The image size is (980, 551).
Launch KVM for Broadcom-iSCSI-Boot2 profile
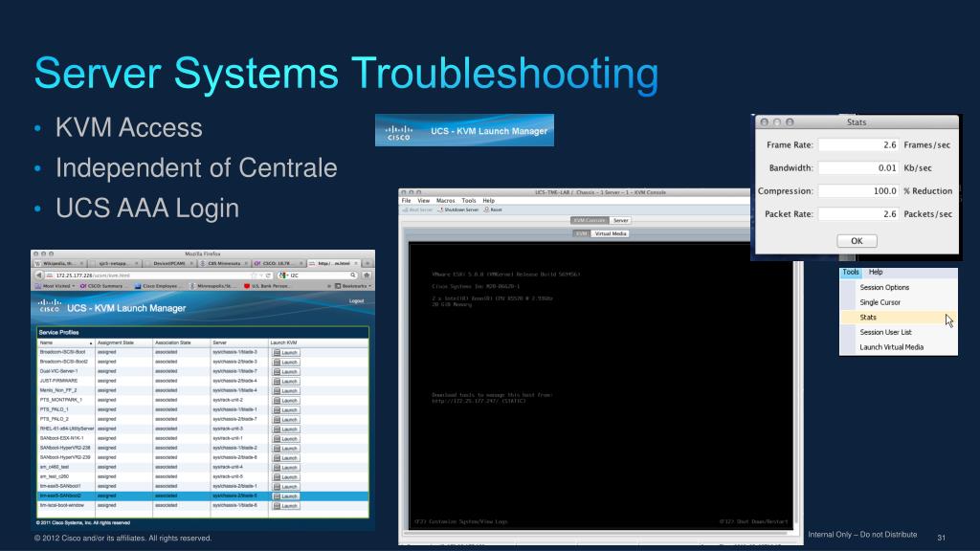285,362
